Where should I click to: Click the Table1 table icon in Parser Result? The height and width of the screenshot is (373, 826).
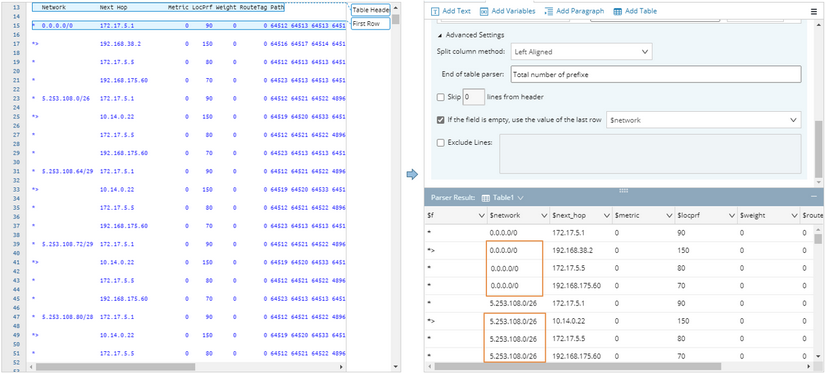487,198
